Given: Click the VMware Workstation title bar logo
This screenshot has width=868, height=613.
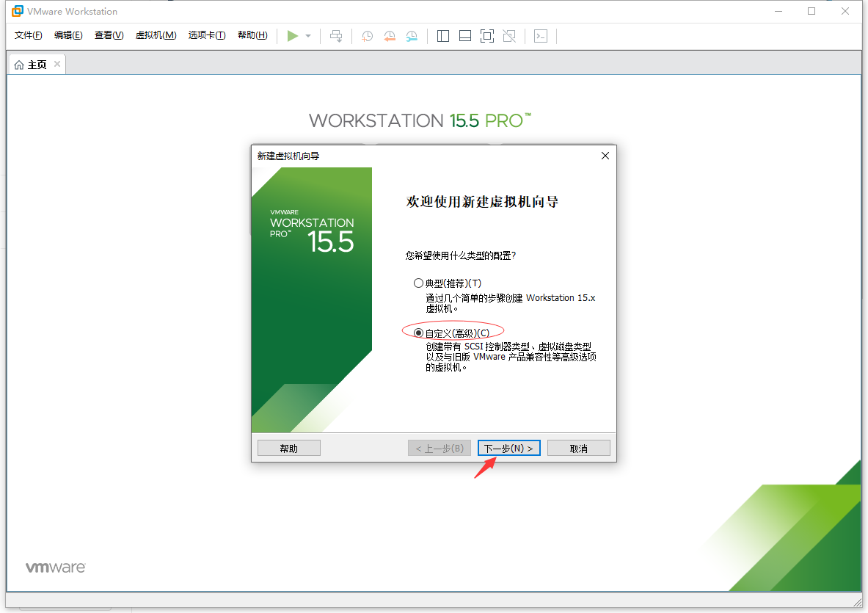Looking at the screenshot, I should [x=18, y=11].
